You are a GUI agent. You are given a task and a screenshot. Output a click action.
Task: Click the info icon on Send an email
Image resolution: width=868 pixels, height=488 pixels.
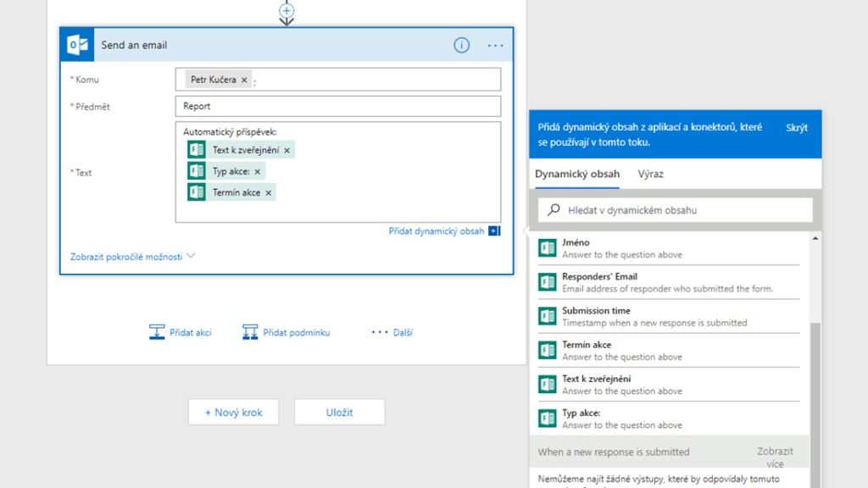coord(461,46)
